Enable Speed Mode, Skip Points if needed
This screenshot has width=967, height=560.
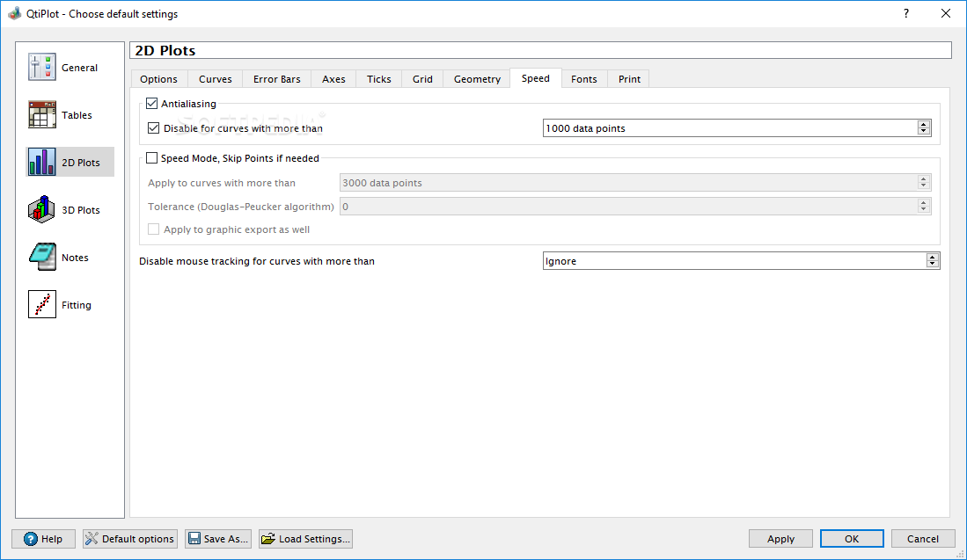click(151, 158)
